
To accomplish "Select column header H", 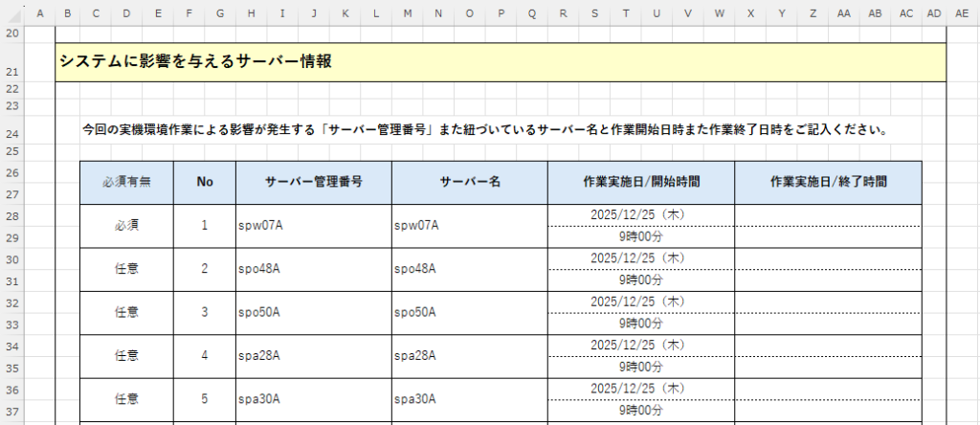I will coord(251,13).
